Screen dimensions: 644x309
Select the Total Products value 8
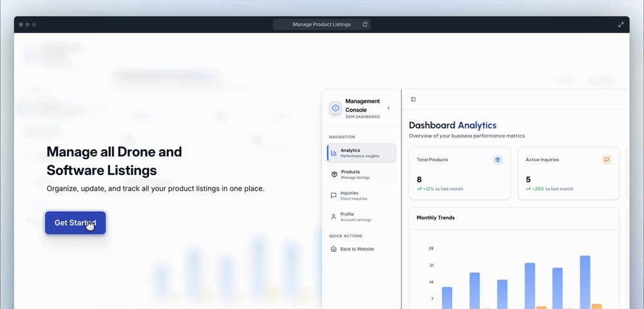[x=419, y=180]
